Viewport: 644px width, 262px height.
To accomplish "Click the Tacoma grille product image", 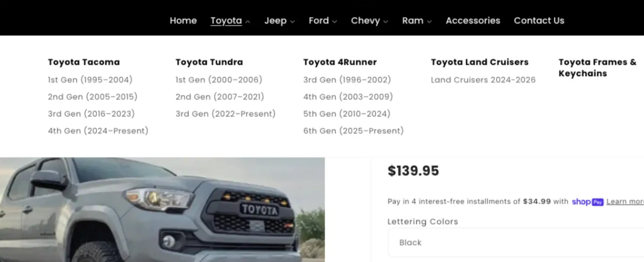I will [x=162, y=210].
